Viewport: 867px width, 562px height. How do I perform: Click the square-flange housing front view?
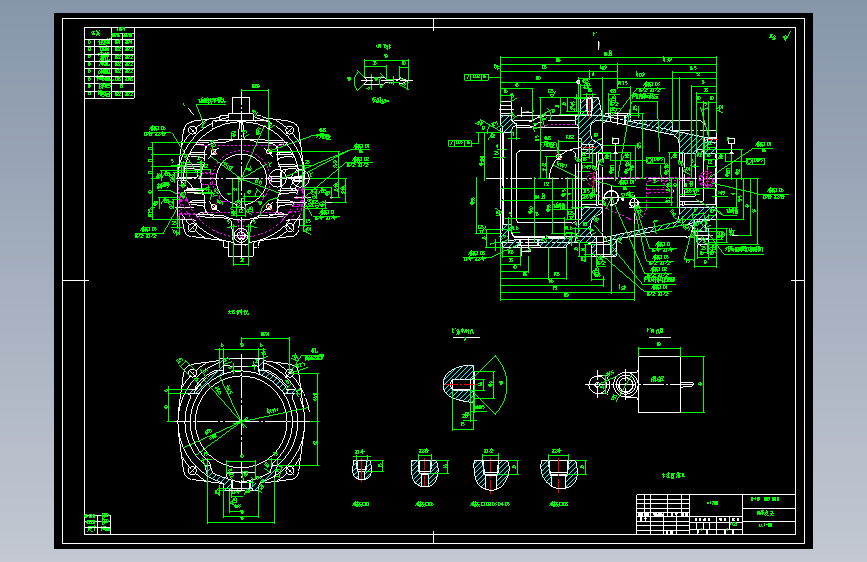pyautogui.click(x=242, y=178)
